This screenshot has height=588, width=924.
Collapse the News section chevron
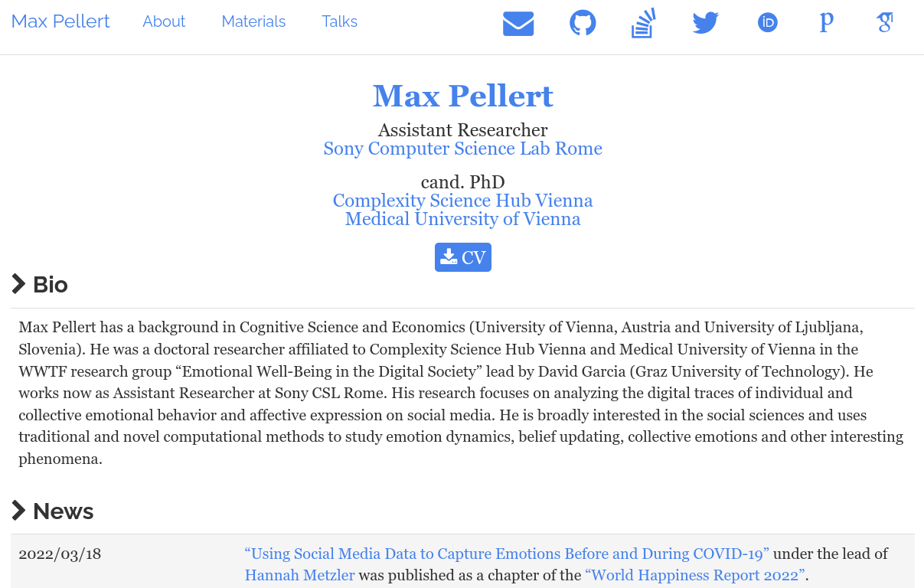click(19, 511)
